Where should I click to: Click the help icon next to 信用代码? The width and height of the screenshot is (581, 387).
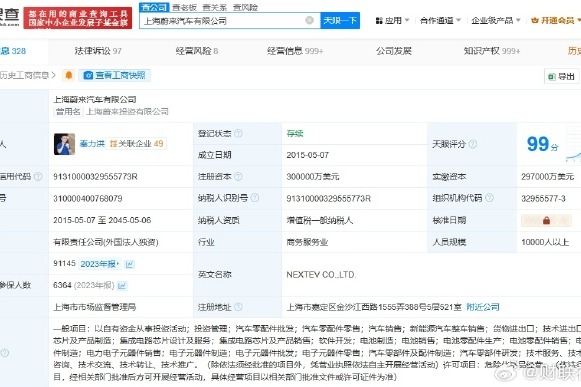click(38, 176)
